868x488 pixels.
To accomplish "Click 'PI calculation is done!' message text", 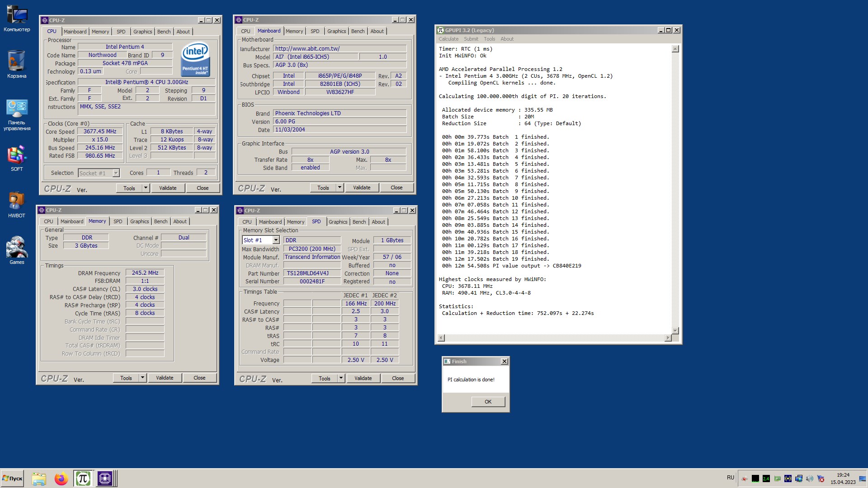I will click(x=471, y=380).
